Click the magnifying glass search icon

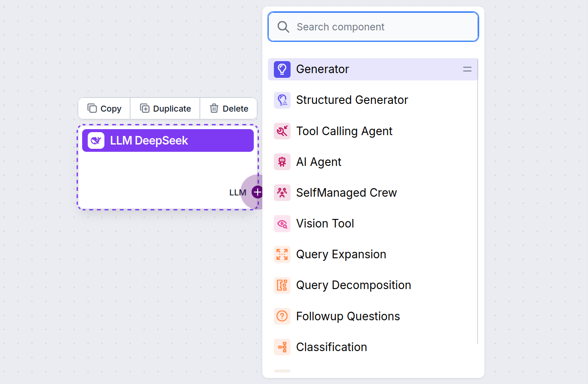283,27
